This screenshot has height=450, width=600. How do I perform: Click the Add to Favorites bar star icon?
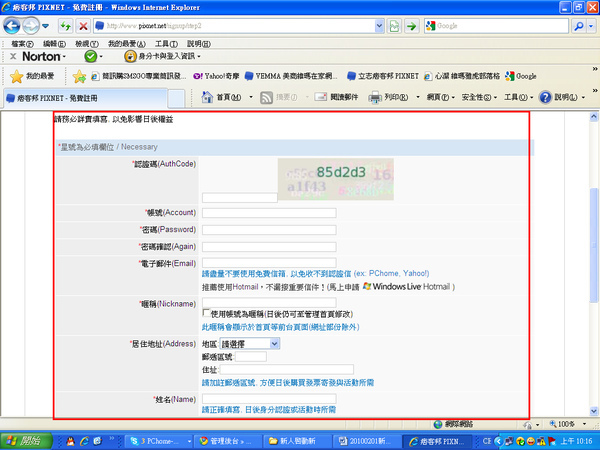point(79,77)
